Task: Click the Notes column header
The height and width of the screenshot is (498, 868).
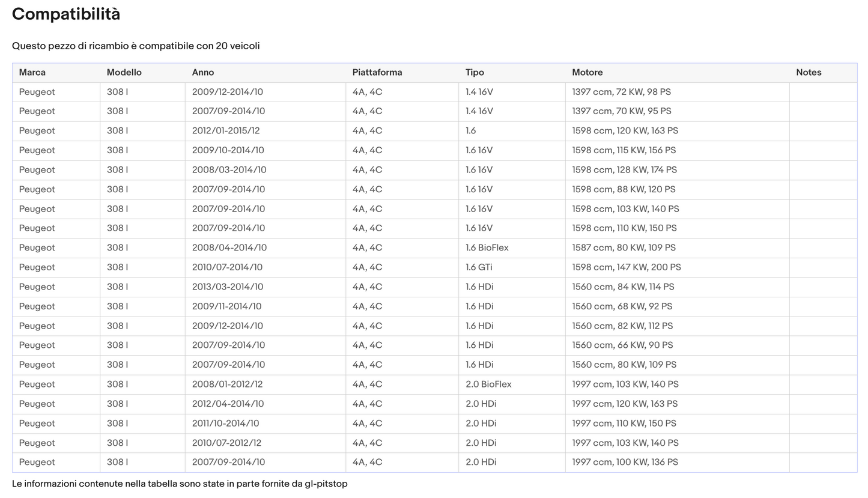Action: pos(809,73)
